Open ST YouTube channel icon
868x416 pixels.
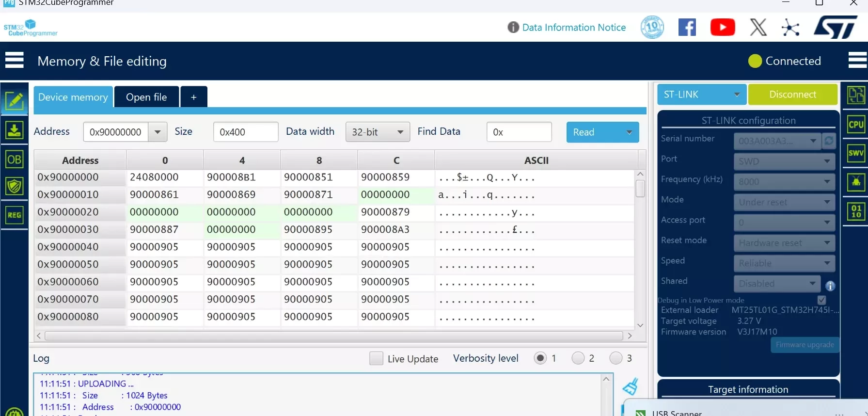click(x=723, y=28)
